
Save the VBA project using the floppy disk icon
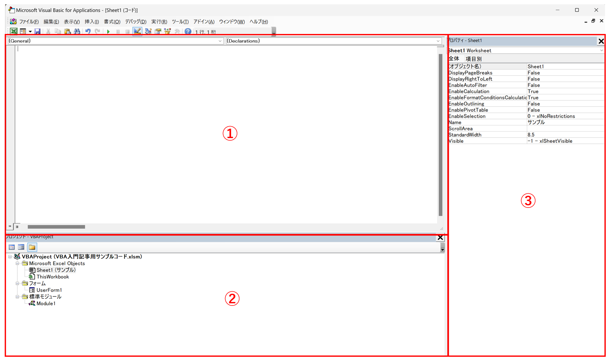click(x=38, y=31)
